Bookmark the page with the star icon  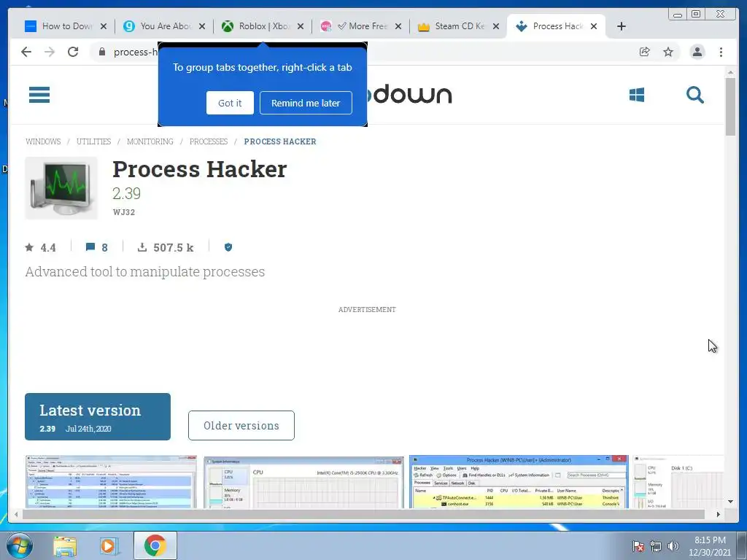[x=668, y=52]
